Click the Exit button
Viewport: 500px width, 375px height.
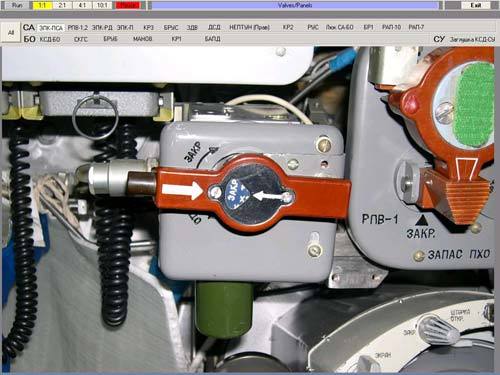click(476, 5)
